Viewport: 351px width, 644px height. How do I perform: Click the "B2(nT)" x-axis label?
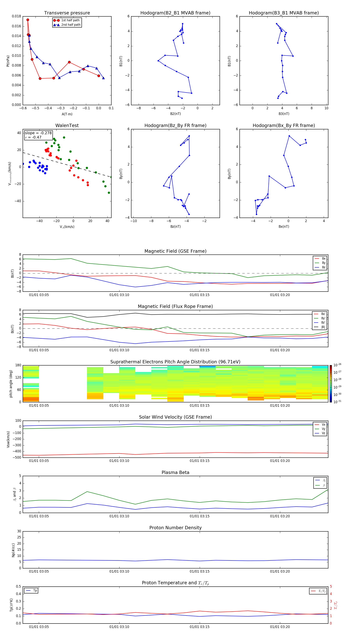point(175,114)
